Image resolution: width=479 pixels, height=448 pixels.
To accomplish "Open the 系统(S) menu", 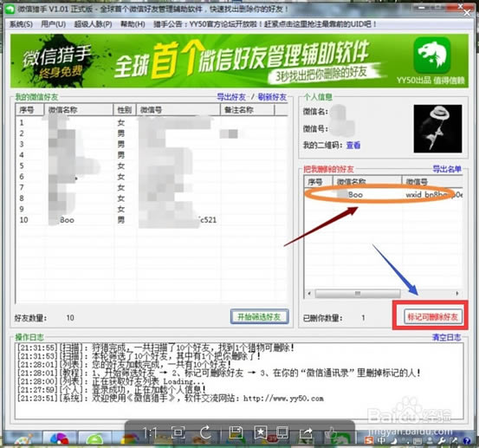I will point(21,24).
